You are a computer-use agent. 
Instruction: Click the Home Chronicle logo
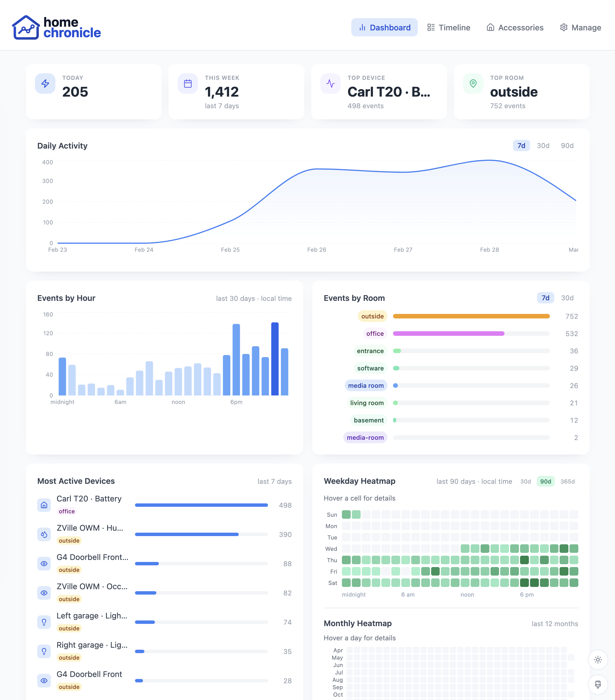(x=57, y=27)
